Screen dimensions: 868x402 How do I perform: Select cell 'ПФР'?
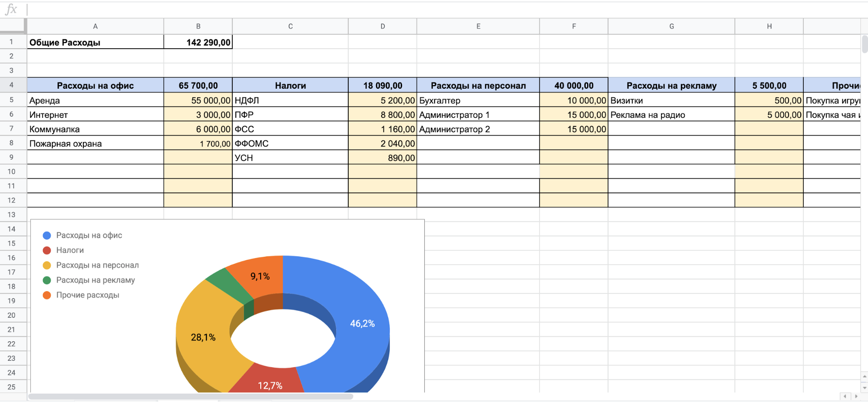(x=290, y=114)
